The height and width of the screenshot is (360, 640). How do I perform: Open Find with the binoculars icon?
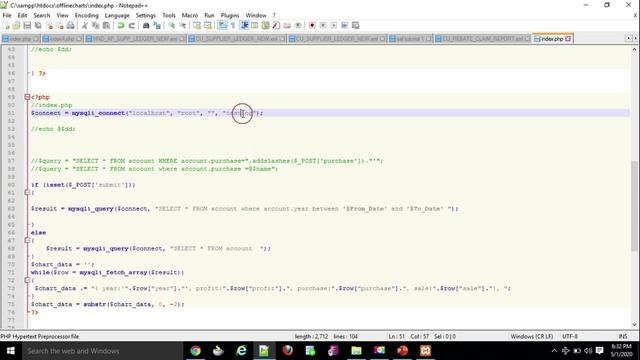(x=146, y=26)
